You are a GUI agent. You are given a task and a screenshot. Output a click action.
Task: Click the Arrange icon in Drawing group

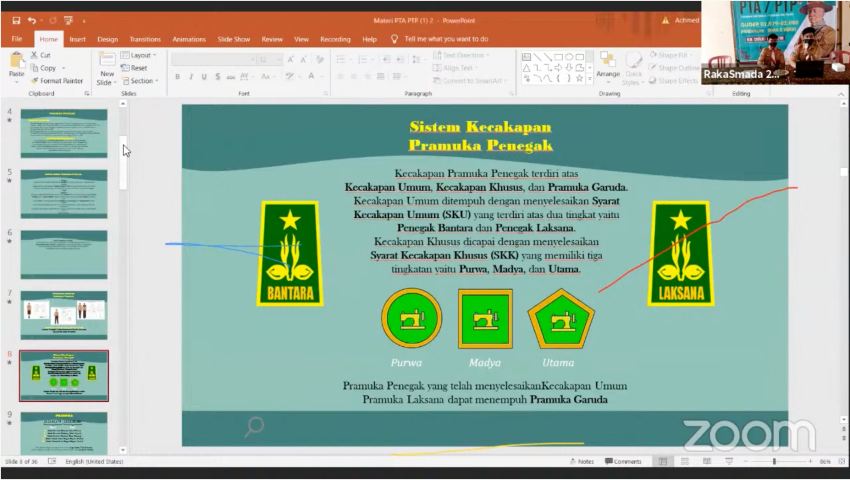point(607,66)
